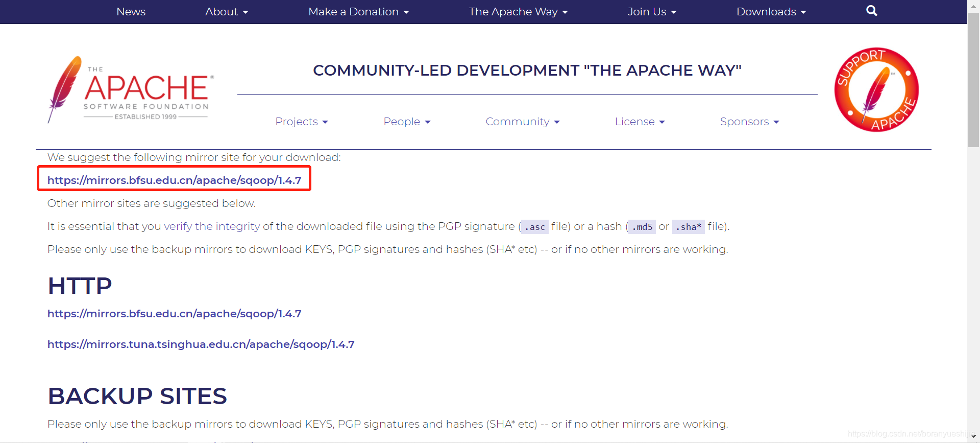Click the scrollbar down arrow
Screen dimensions: 980x443
973,436
